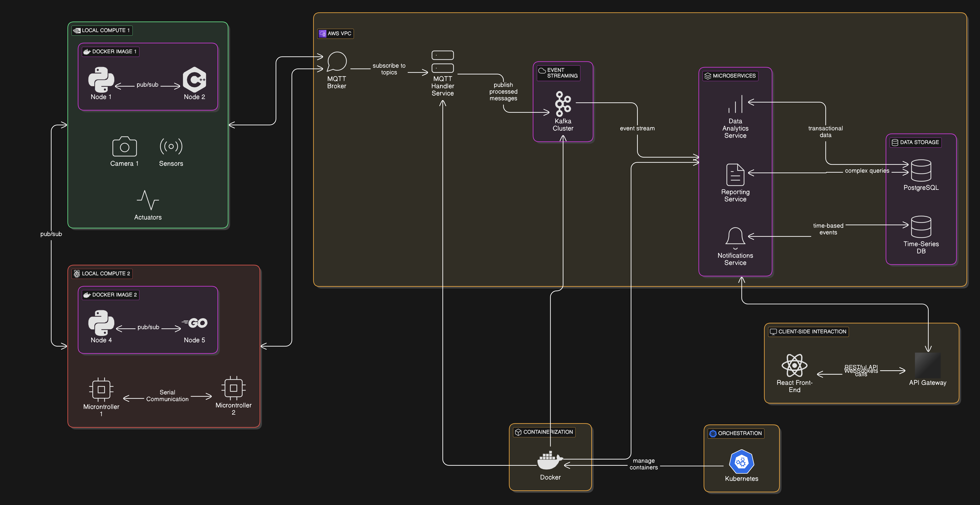Select the C++ Node 2 icon

(194, 80)
